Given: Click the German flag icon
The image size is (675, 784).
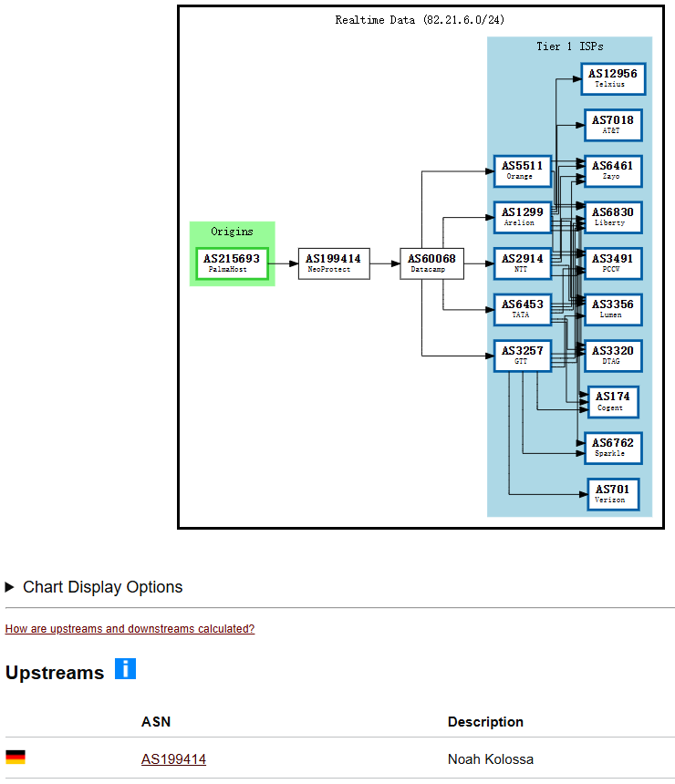Looking at the screenshot, I should [16, 758].
